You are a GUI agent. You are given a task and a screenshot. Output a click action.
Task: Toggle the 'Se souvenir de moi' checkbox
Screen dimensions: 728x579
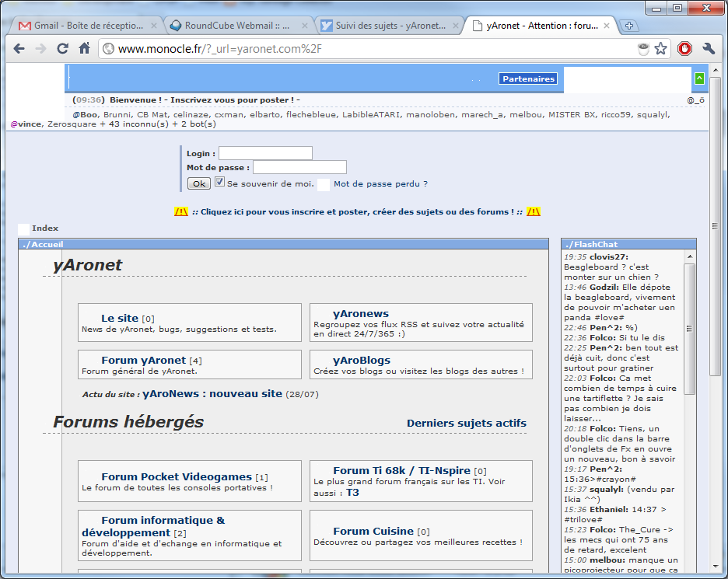219,183
